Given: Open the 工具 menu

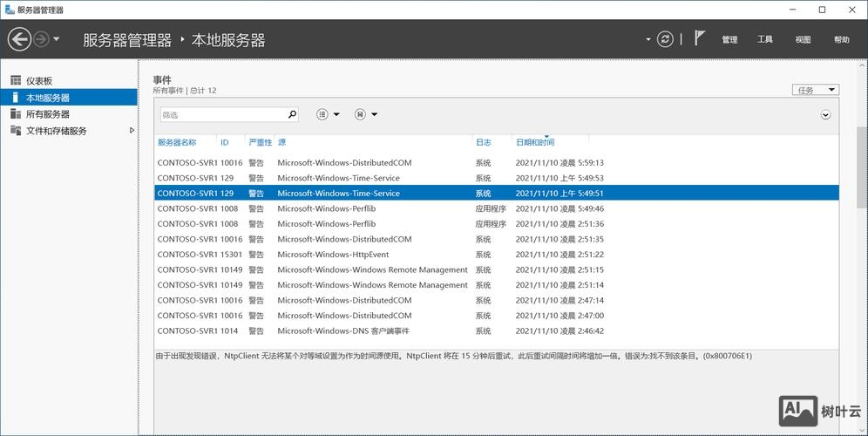Looking at the screenshot, I should (765, 40).
